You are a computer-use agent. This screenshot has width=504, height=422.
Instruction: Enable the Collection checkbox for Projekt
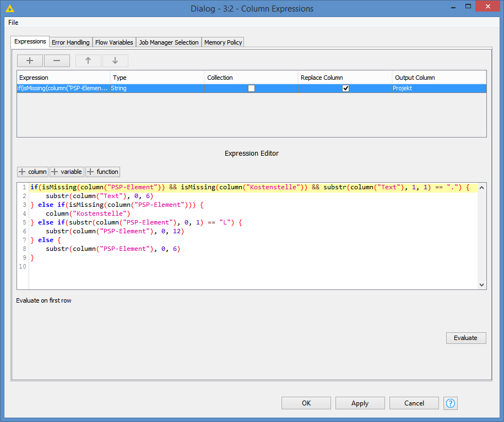point(251,88)
